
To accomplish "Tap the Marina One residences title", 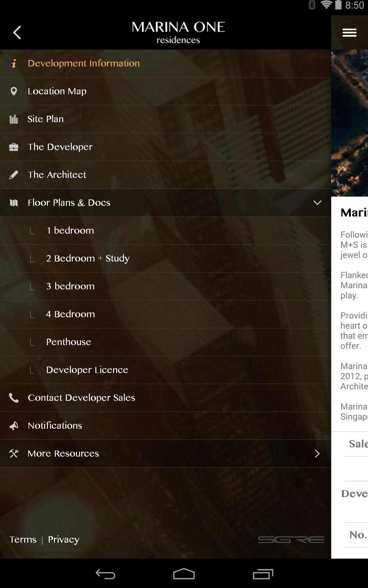I will pos(178,32).
